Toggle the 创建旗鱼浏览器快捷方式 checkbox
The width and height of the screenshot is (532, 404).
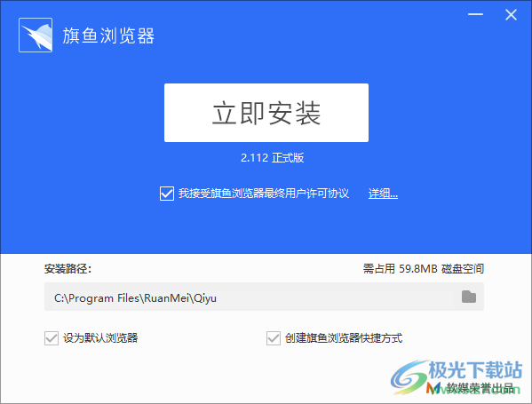point(274,338)
